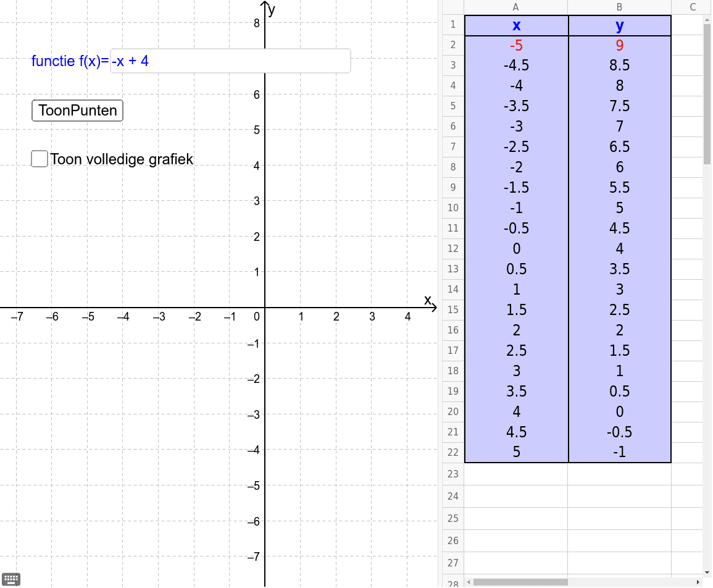Select cell A4 with value -4
This screenshot has height=588, width=713.
click(x=516, y=86)
